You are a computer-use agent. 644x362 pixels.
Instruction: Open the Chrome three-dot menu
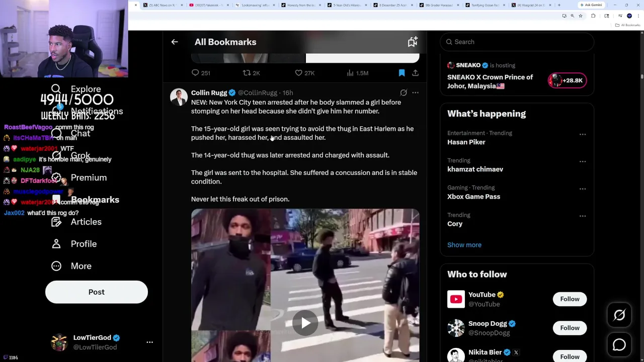pos(638,16)
